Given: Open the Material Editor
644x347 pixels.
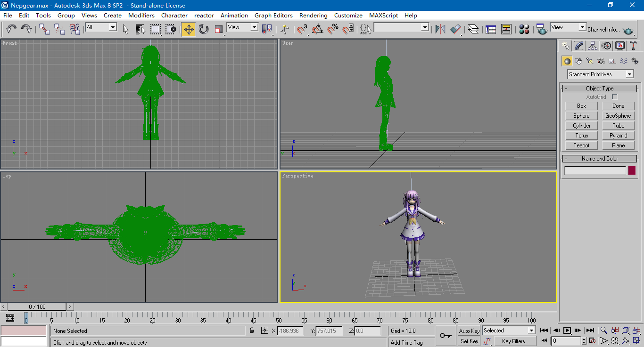Looking at the screenshot, I should pos(524,29).
